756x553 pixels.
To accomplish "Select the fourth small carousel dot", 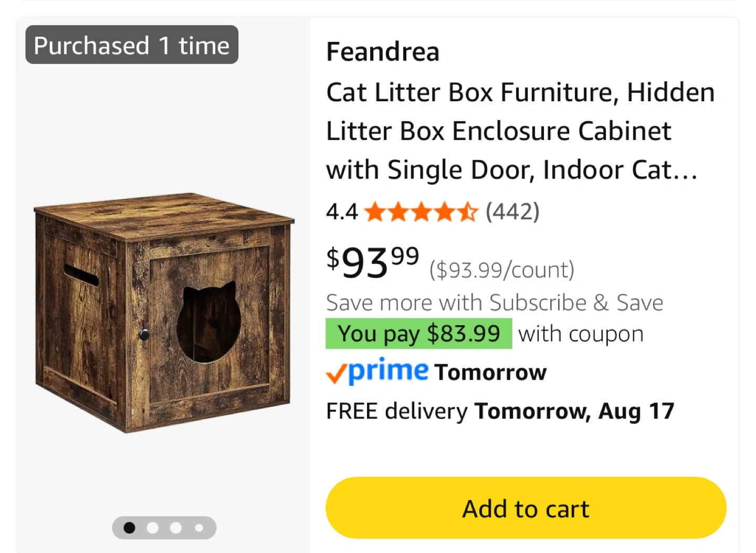I will [199, 528].
